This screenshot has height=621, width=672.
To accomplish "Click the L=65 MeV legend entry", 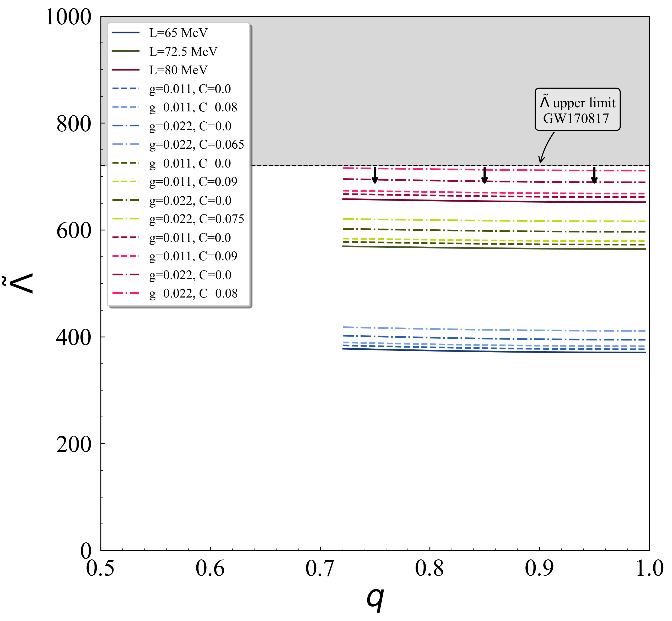I will click(178, 33).
